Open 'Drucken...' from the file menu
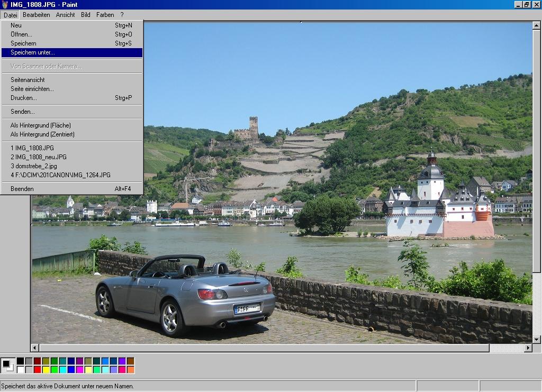Screen dimensions: 542x392 [24, 98]
